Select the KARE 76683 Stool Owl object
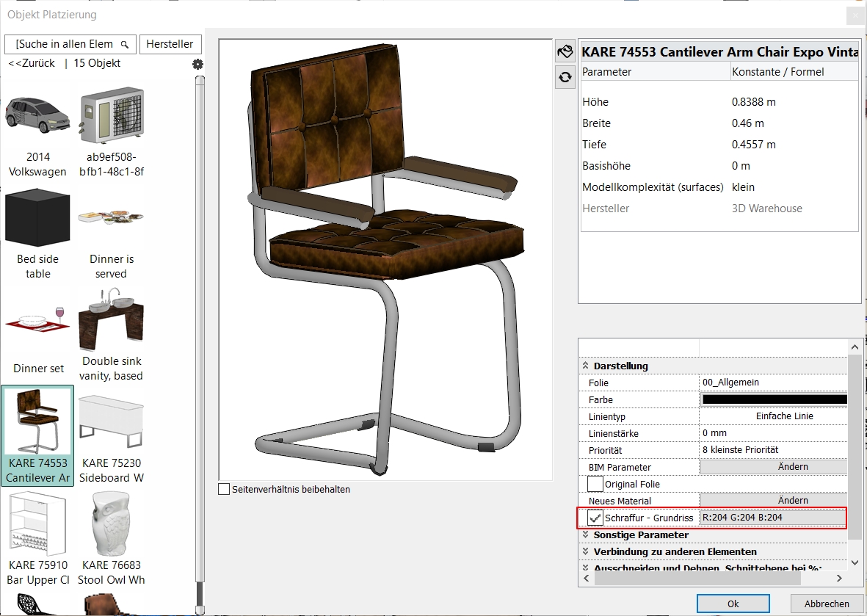The image size is (867, 616). pyautogui.click(x=111, y=539)
